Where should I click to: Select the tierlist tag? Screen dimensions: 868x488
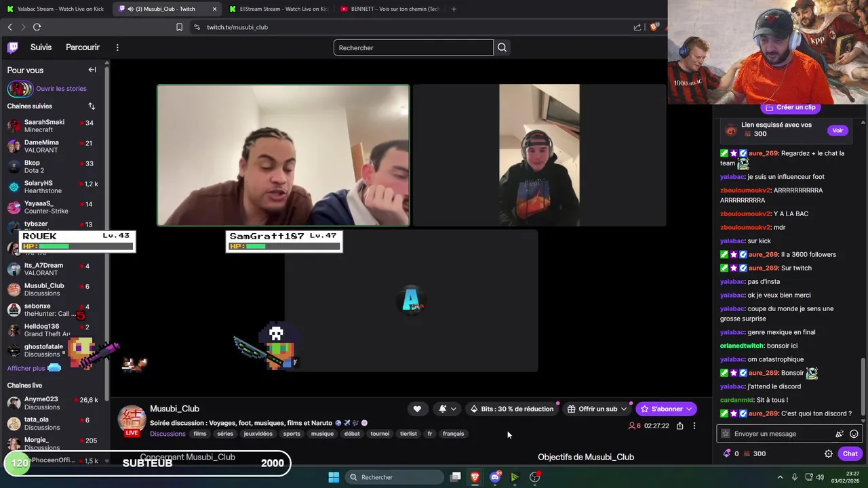(408, 434)
